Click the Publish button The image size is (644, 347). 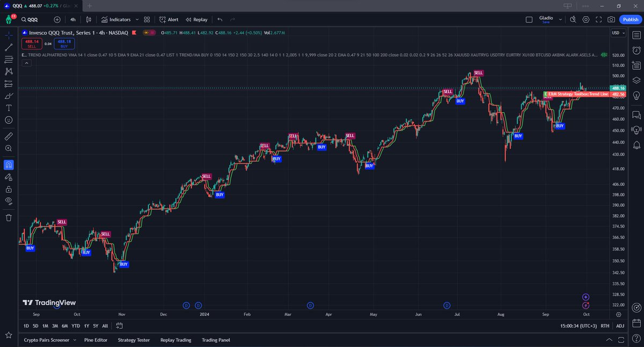630,19
